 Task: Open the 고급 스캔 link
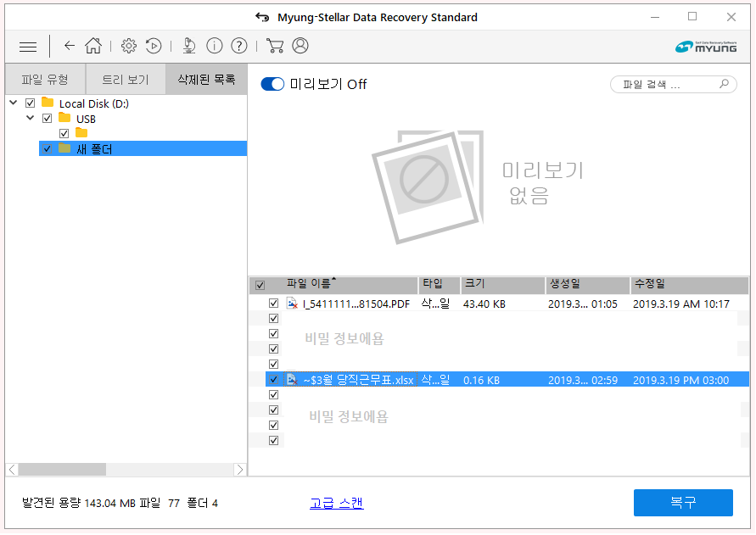(337, 503)
